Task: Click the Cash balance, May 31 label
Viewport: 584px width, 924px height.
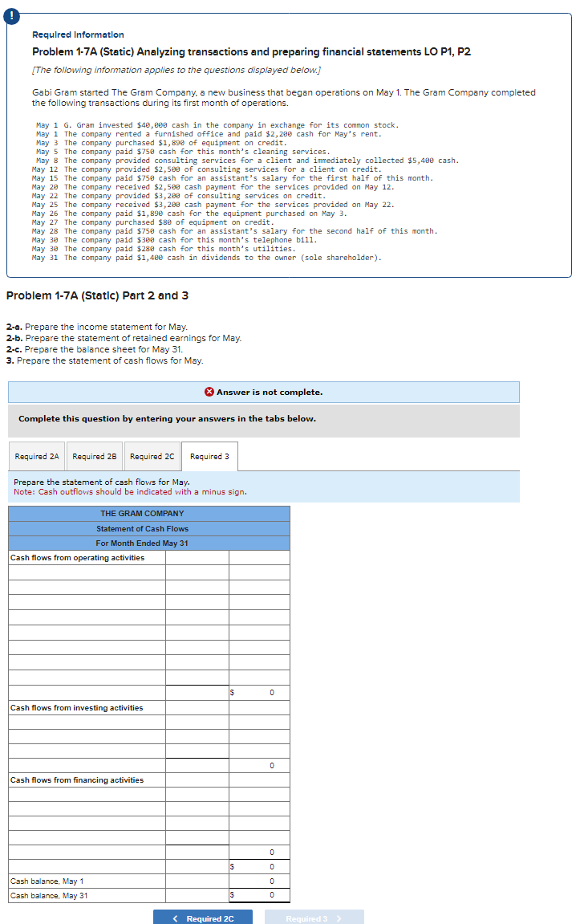Action: pyautogui.click(x=49, y=895)
